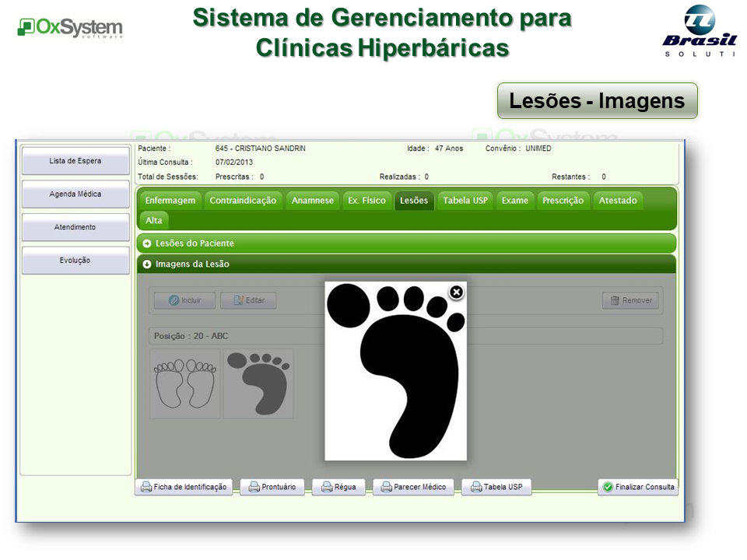Click the green check icon on Finalizar Consulta

pos(608,487)
